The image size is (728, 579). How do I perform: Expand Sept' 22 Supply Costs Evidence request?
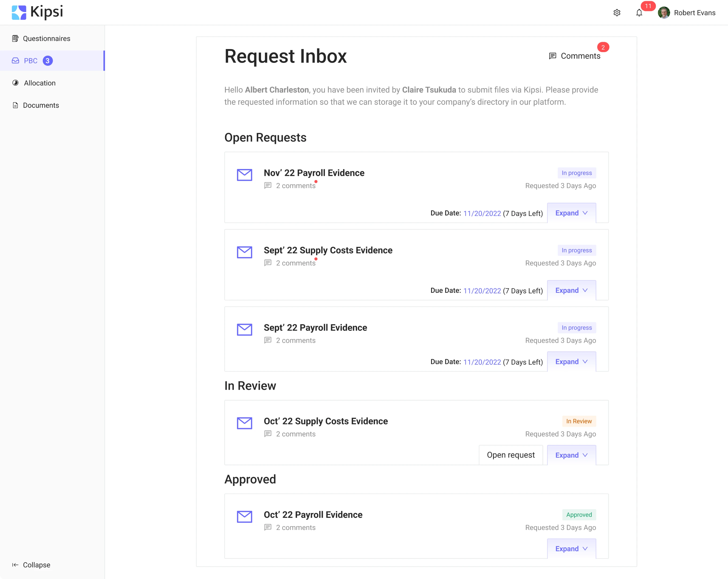pyautogui.click(x=571, y=290)
